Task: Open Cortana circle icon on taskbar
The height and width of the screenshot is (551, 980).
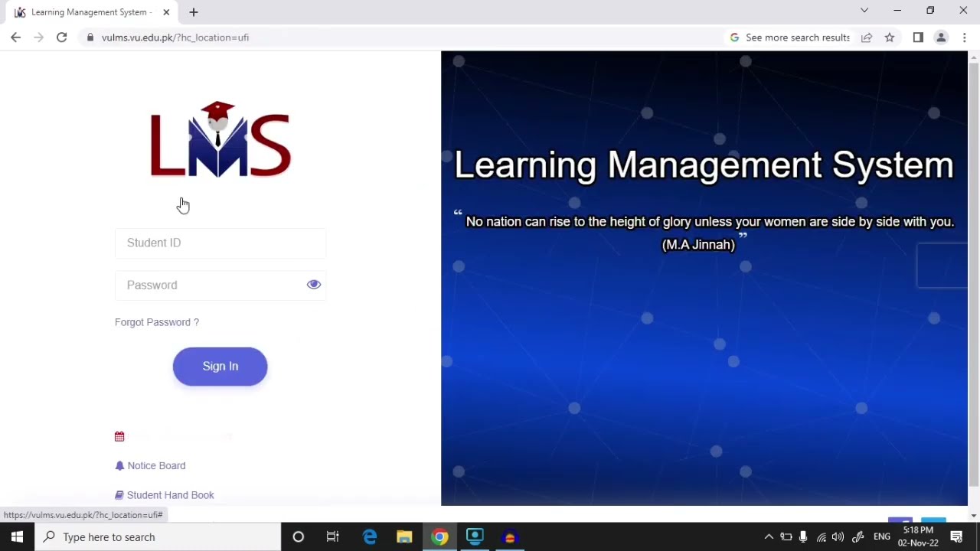Action: (299, 537)
